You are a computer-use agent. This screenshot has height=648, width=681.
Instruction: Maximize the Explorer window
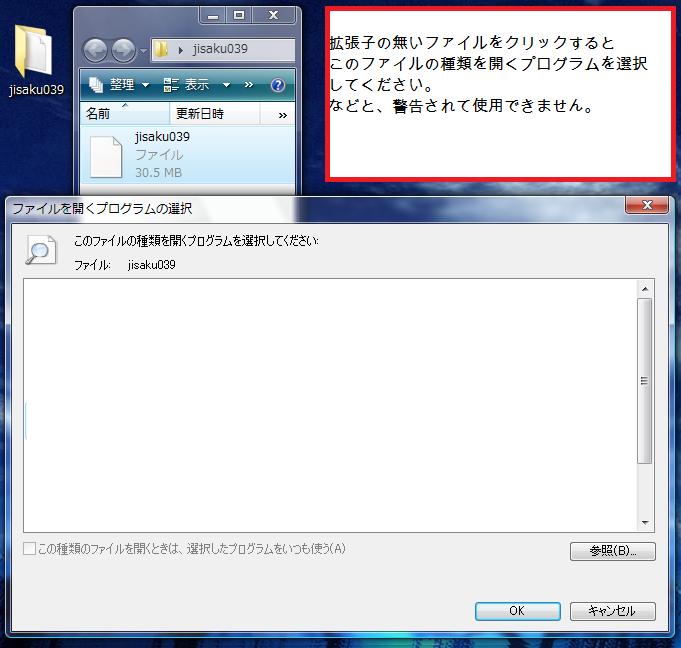[238, 16]
